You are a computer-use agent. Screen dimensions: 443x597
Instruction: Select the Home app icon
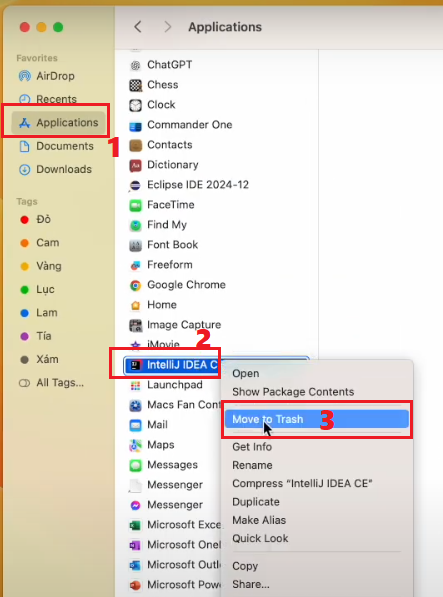click(x=135, y=305)
